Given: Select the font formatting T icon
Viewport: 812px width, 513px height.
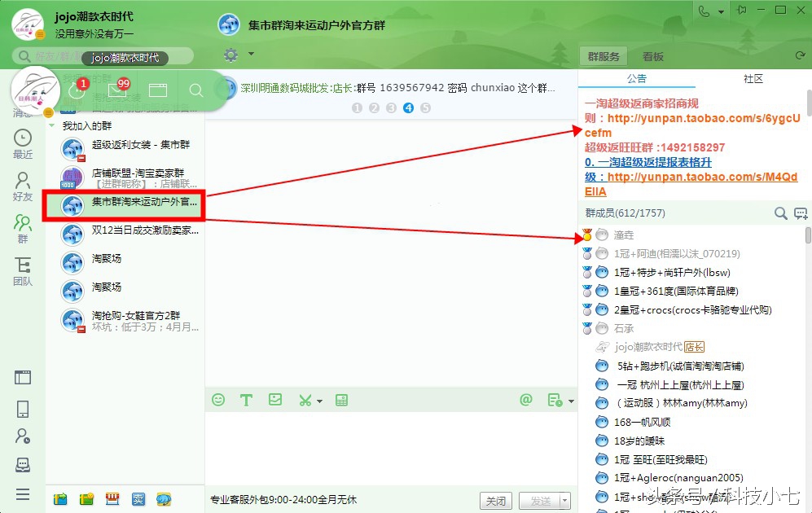Looking at the screenshot, I should (246, 400).
